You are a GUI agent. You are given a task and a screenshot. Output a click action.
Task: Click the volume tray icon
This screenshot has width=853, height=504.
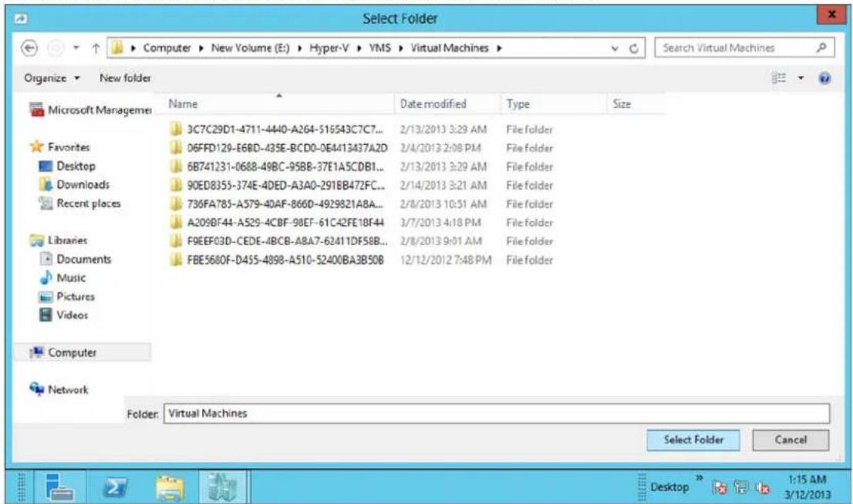click(x=762, y=488)
